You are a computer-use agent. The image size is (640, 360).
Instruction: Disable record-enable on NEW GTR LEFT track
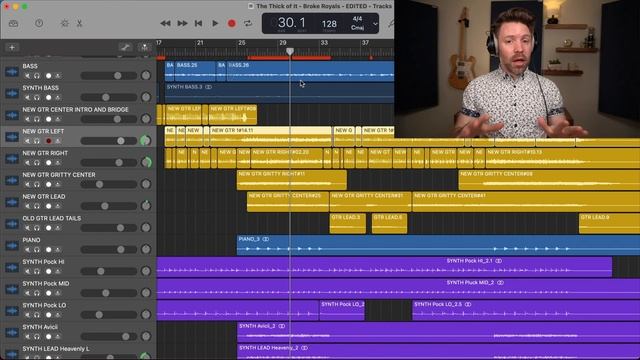pos(48,141)
